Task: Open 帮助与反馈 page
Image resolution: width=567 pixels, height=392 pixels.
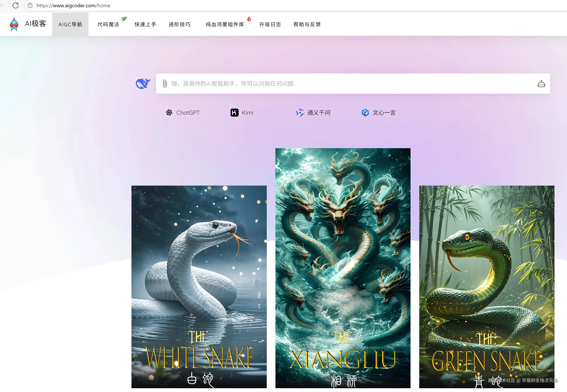Action: tap(307, 24)
